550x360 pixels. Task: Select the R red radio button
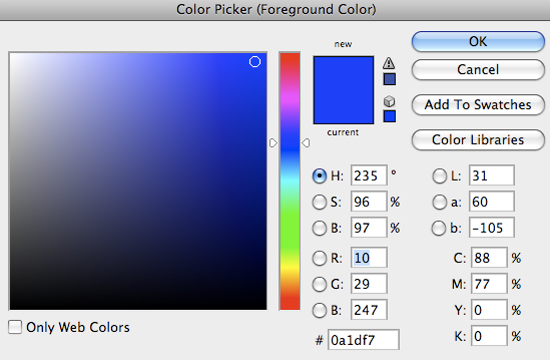click(x=319, y=258)
